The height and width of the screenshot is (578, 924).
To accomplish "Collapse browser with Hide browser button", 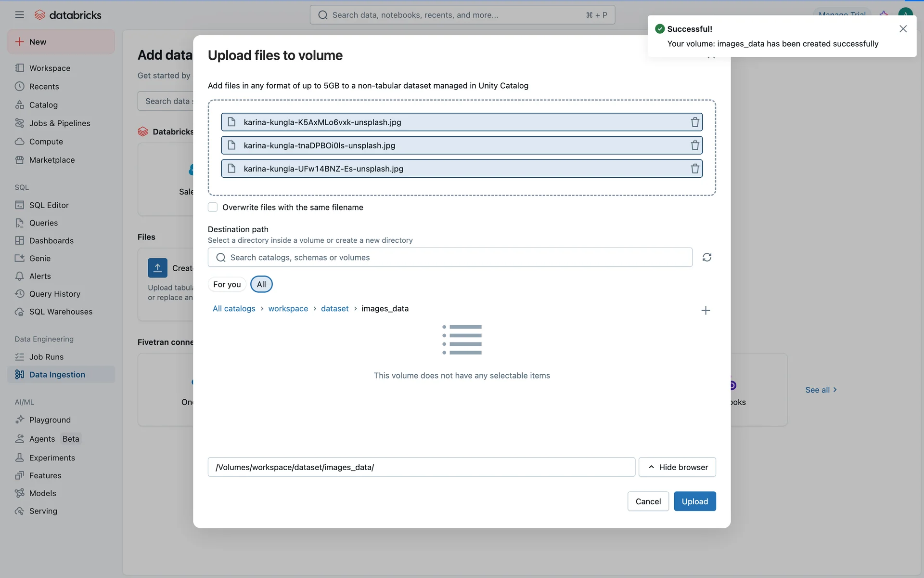I will (x=677, y=467).
